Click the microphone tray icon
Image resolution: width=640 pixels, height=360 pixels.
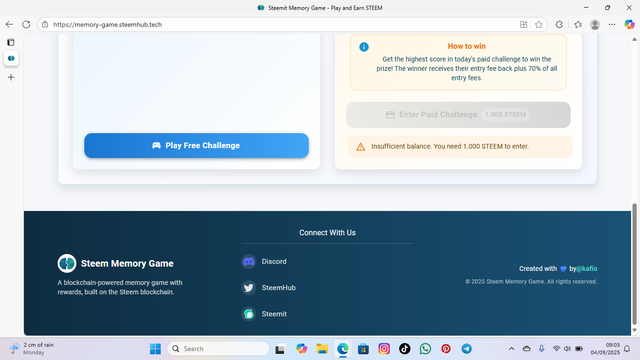(x=541, y=349)
